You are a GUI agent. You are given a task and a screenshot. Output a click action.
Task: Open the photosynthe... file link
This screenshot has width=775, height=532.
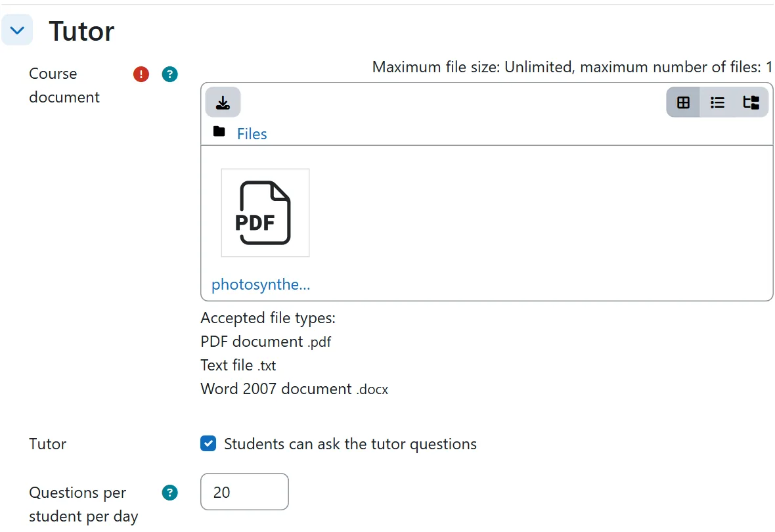pyautogui.click(x=261, y=284)
